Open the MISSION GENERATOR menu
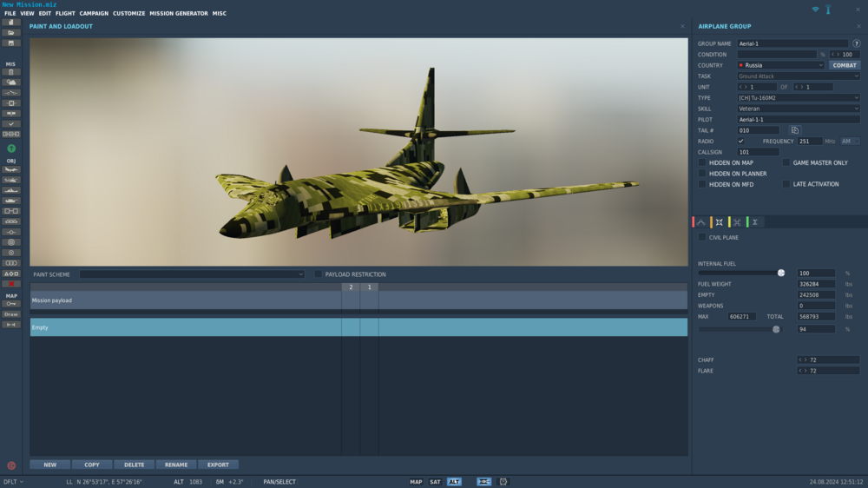The width and height of the screenshot is (868, 488). 179,13
